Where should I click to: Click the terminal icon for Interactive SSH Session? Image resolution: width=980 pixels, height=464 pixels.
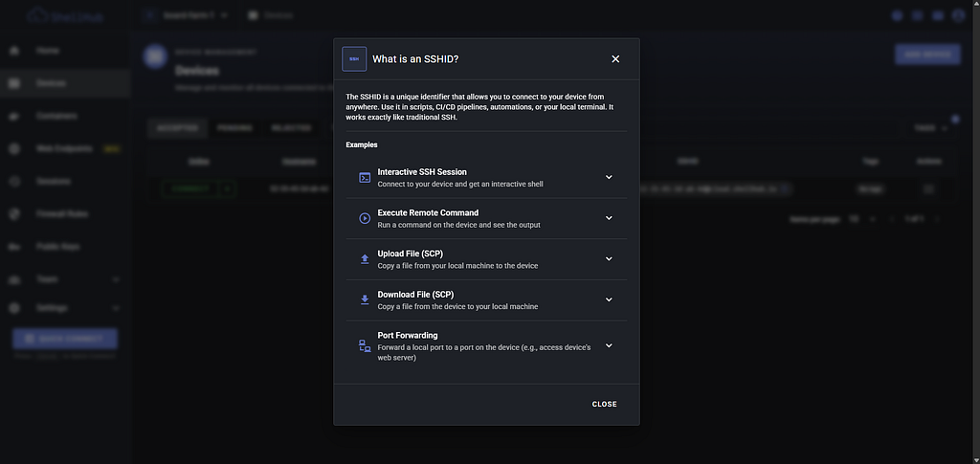point(365,177)
